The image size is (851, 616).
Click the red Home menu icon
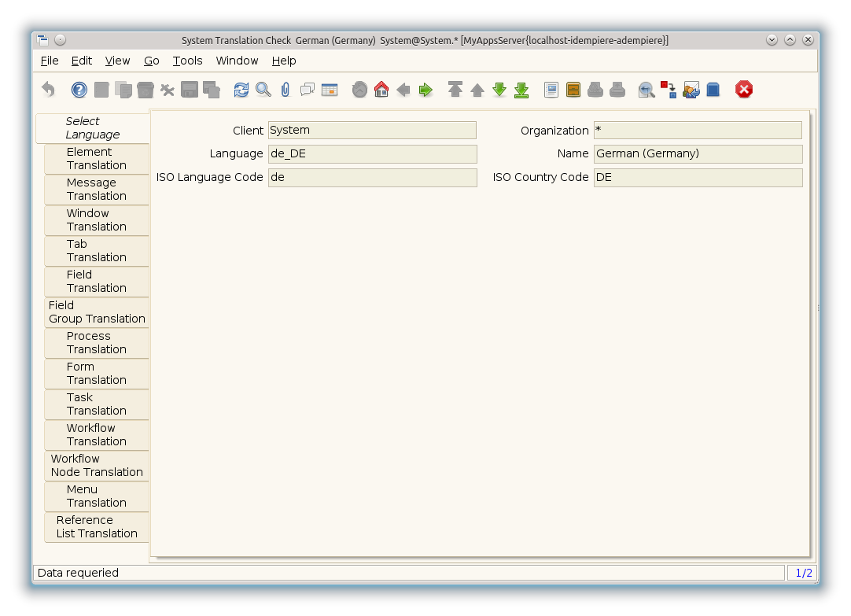(x=381, y=90)
